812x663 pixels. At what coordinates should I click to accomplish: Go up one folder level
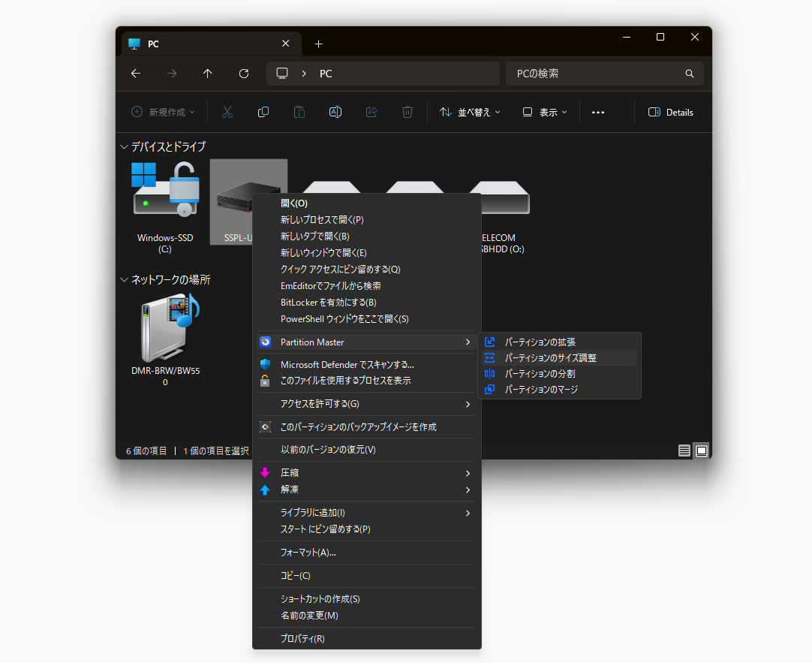[208, 74]
